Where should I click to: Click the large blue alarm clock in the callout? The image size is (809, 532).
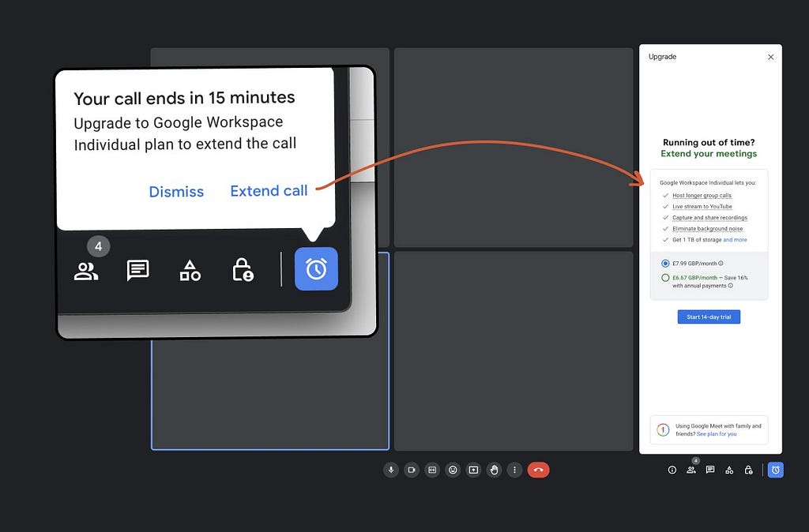coord(316,268)
